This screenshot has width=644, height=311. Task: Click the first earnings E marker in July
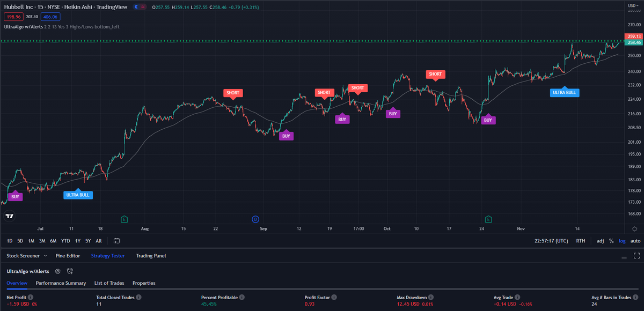coord(124,219)
